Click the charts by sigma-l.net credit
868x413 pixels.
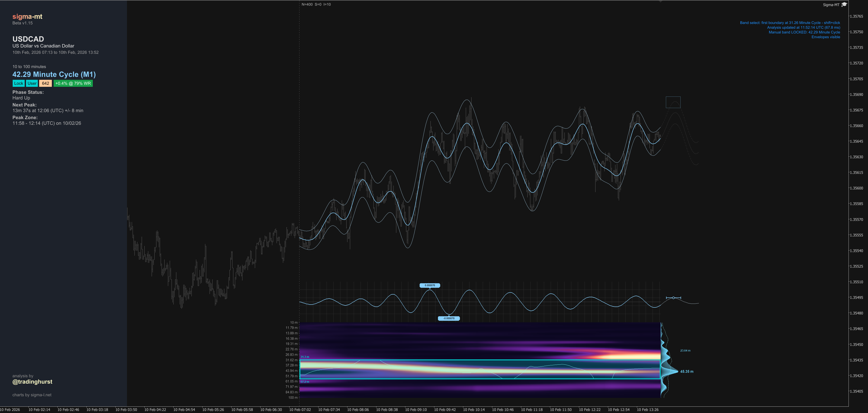pyautogui.click(x=32, y=395)
